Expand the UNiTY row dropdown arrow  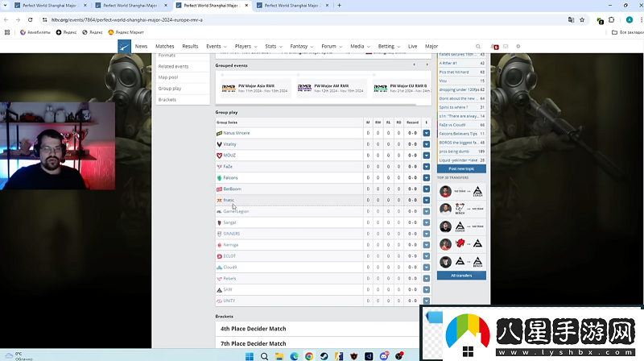[427, 301]
